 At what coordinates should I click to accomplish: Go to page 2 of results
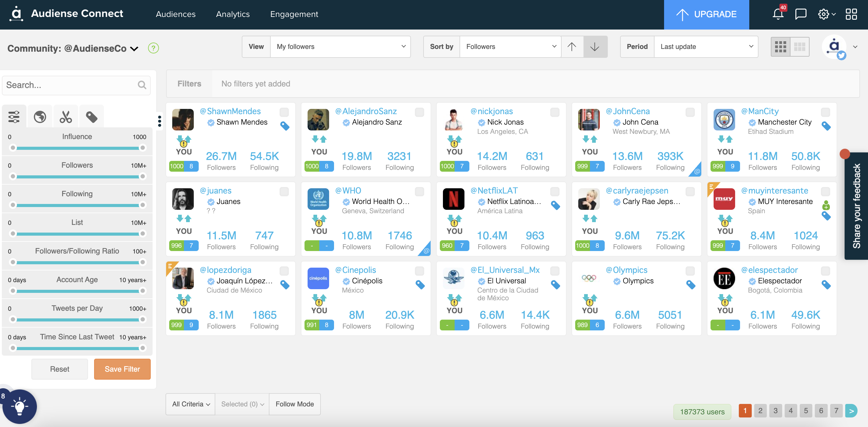(x=760, y=410)
